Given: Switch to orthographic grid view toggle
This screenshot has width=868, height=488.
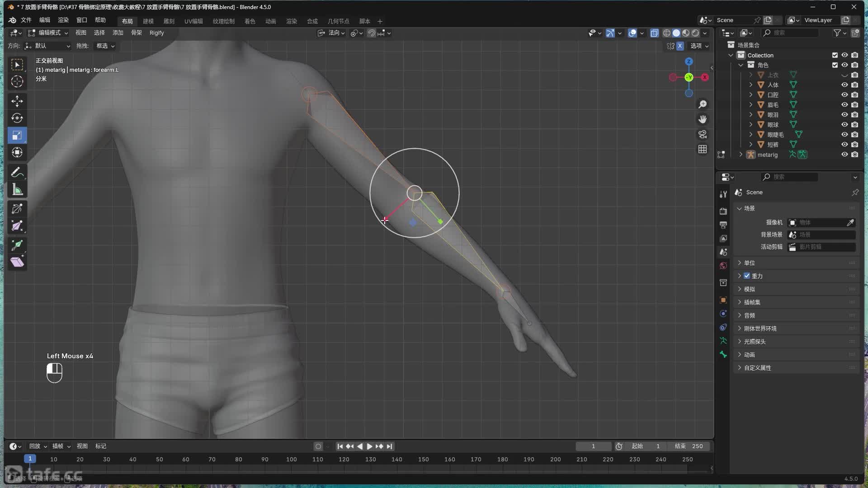Looking at the screenshot, I should [x=703, y=149].
